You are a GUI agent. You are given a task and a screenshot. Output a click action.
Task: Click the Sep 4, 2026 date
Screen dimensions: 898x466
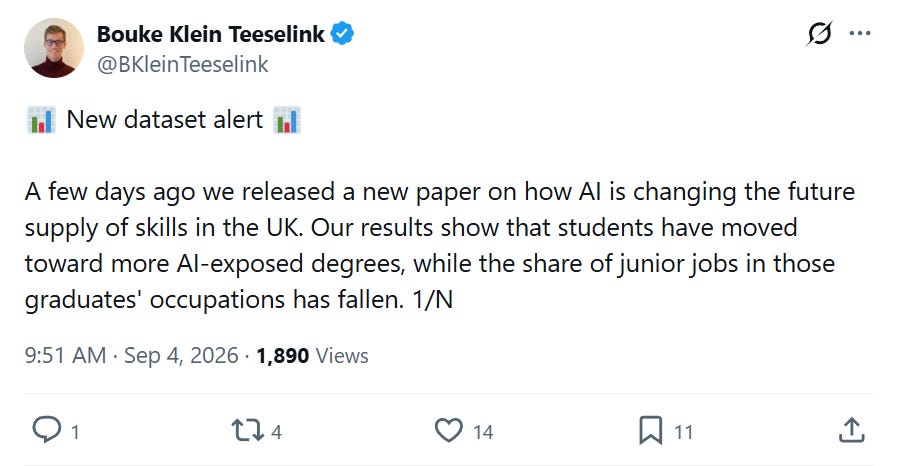pyautogui.click(x=181, y=356)
